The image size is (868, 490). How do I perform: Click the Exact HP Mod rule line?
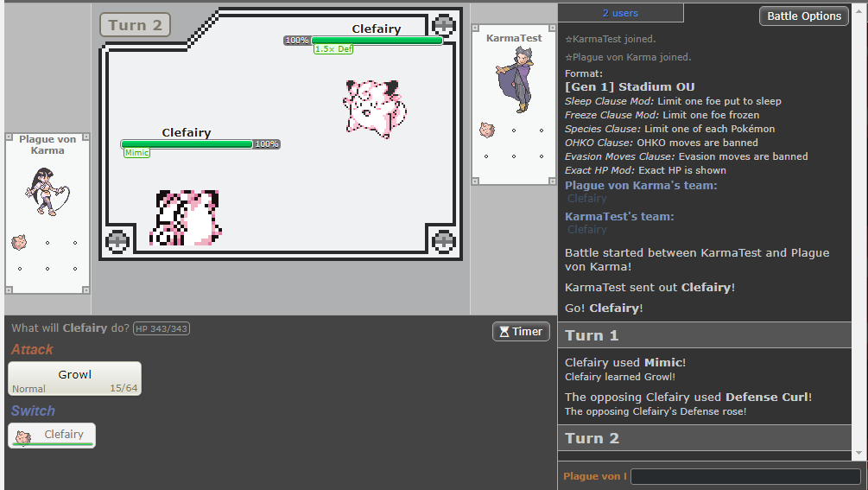coord(645,170)
